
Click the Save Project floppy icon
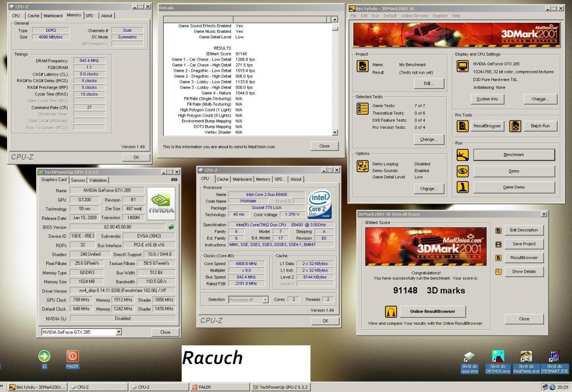[498, 244]
